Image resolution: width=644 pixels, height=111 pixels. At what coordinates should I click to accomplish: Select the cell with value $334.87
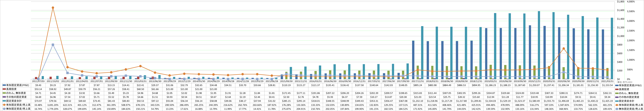point(490,93)
